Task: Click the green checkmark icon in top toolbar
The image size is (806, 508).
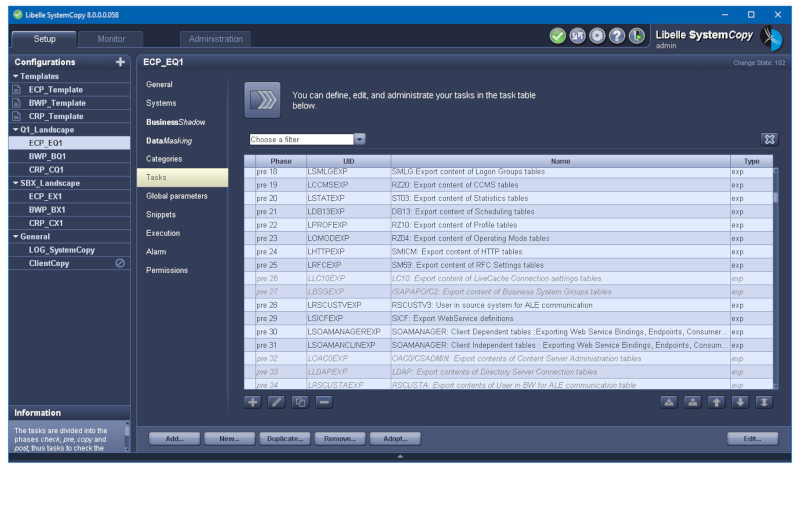Action: [x=558, y=36]
